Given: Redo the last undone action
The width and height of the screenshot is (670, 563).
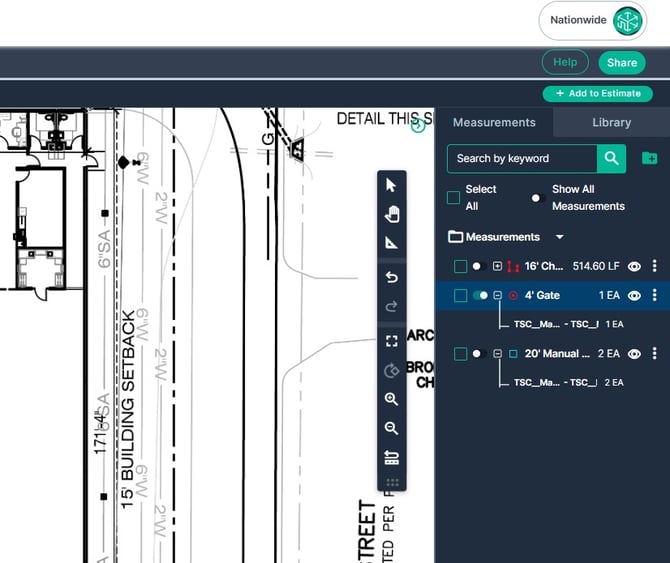Looking at the screenshot, I should (x=391, y=306).
